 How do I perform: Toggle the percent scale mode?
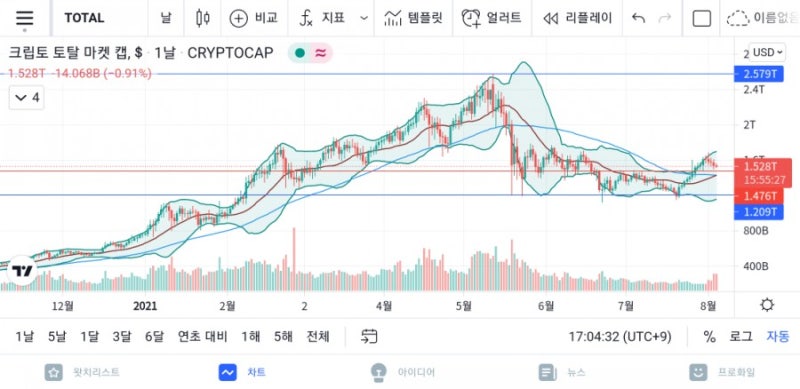[709, 336]
